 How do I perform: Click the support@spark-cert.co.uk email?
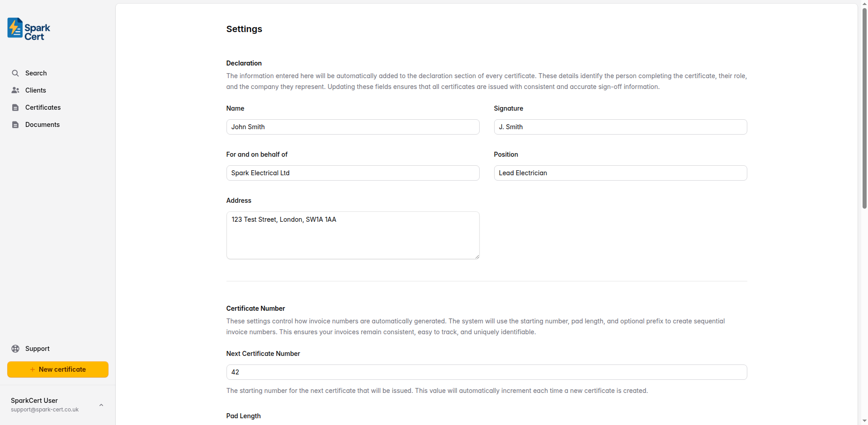[44, 410]
